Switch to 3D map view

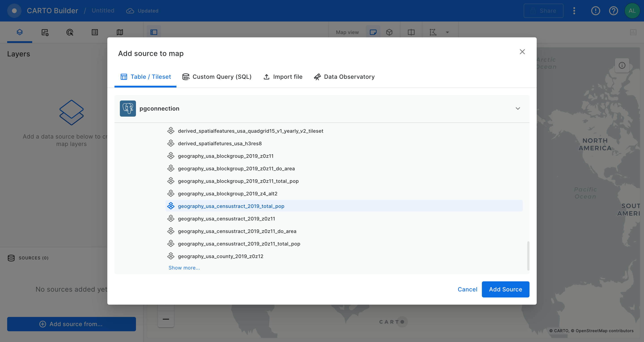[389, 32]
